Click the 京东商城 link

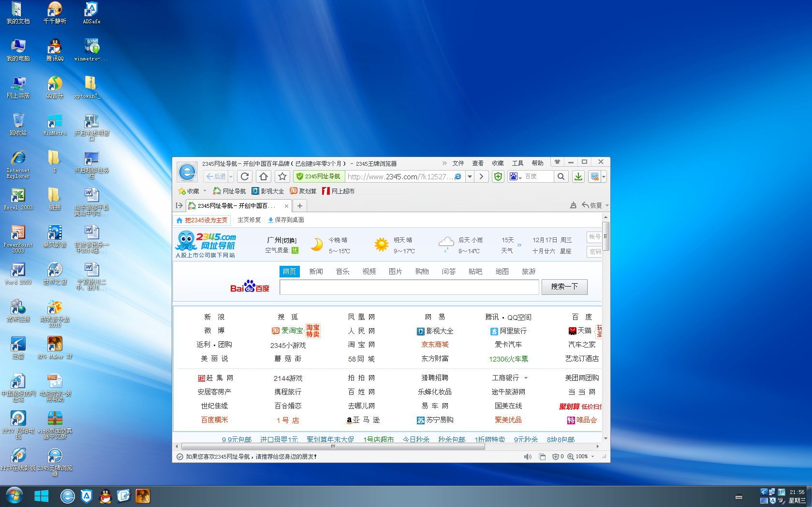click(435, 345)
